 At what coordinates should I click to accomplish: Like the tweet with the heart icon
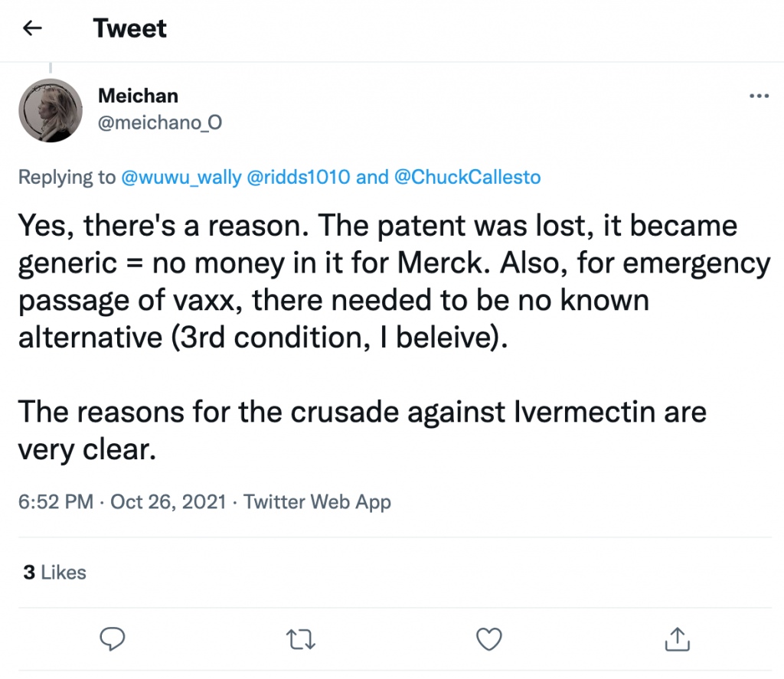coord(488,638)
